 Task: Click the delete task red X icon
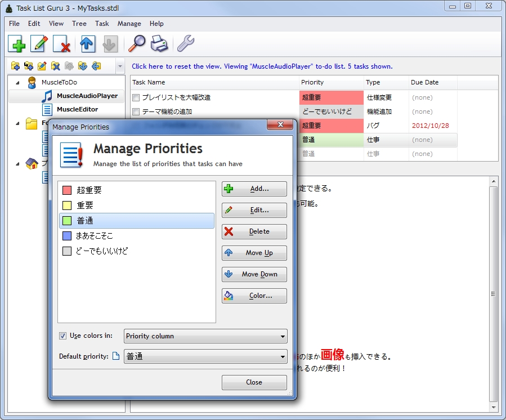pyautogui.click(x=62, y=43)
